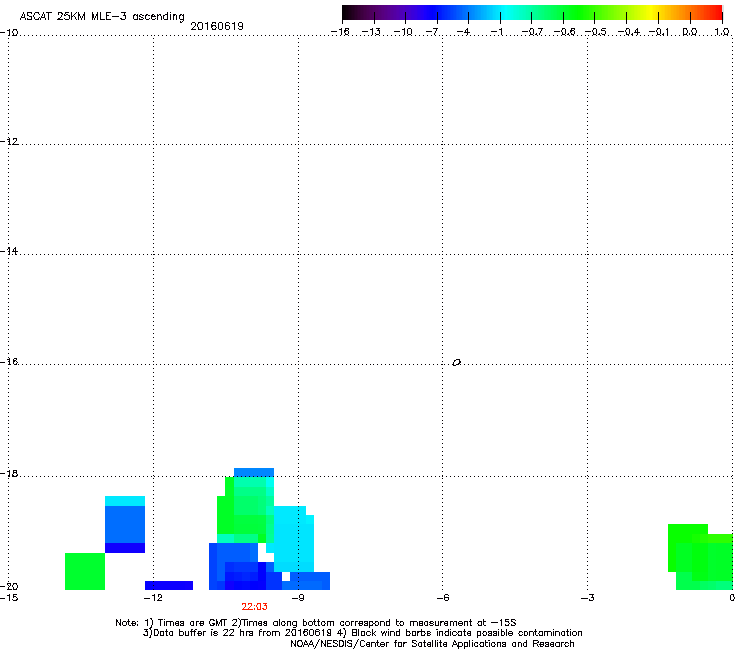Click the -1 label on the color bar
Screen dimensions: 740x650
click(496, 32)
